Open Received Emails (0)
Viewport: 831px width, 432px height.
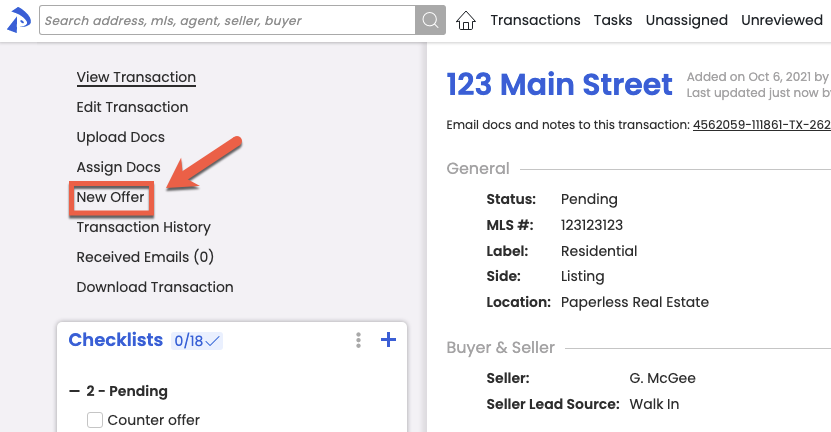[x=145, y=257]
